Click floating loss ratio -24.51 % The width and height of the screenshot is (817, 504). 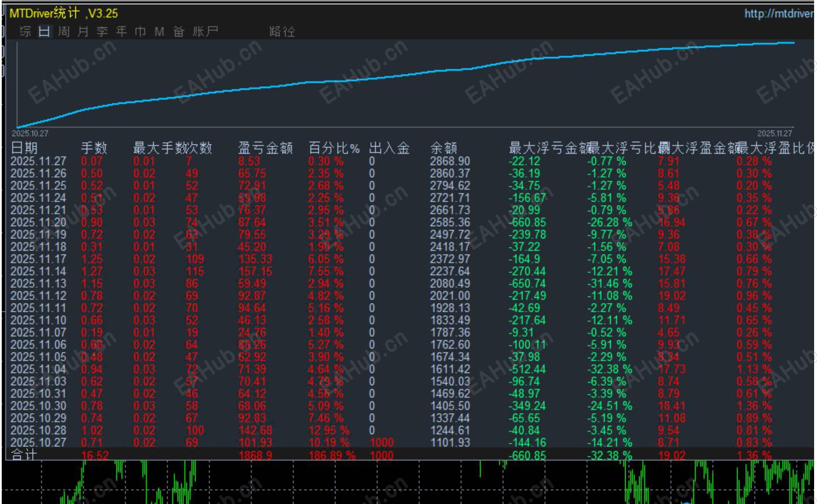[x=610, y=406]
